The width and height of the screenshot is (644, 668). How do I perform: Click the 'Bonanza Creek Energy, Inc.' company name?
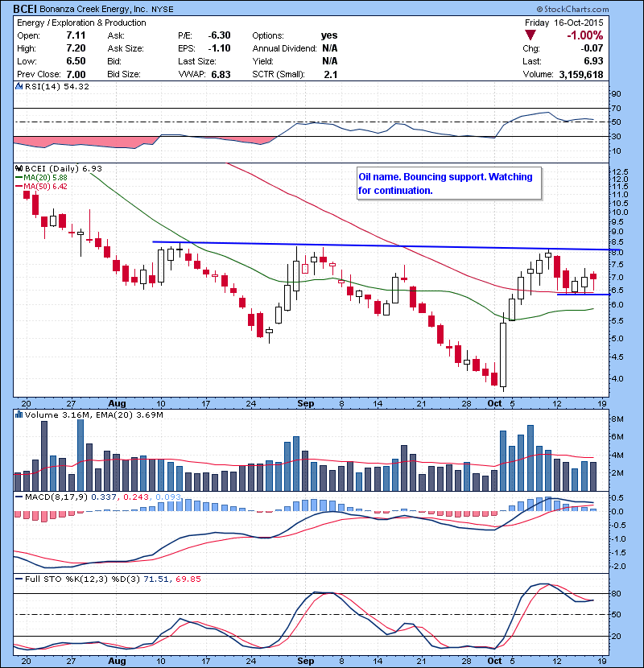[93, 9]
